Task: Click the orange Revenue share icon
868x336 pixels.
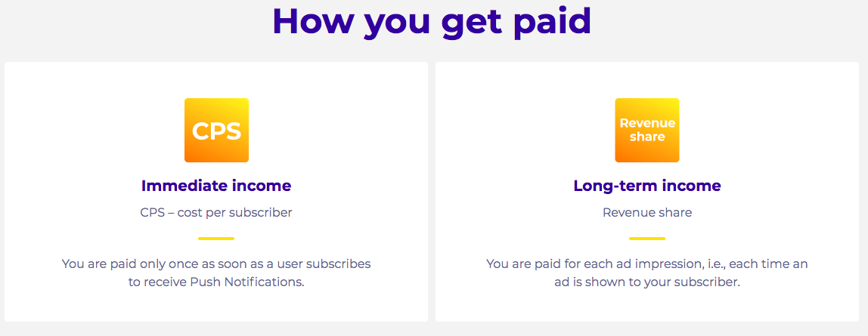Action: coord(646,130)
